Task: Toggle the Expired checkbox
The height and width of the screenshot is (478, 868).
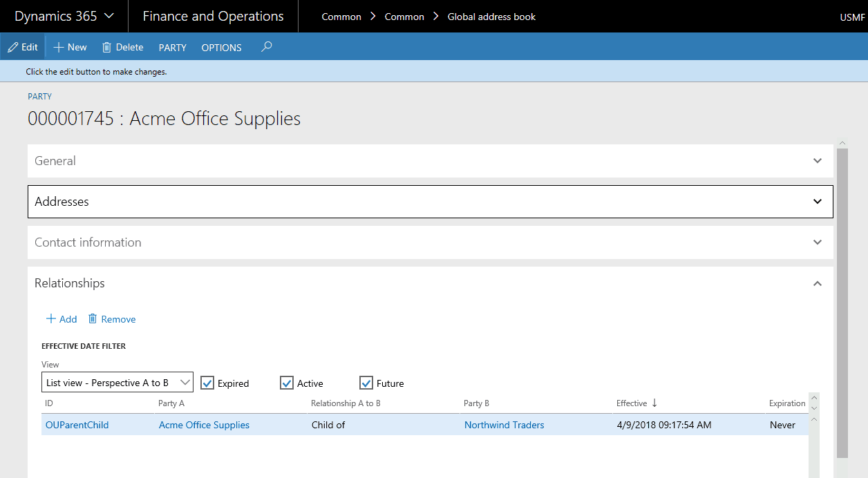Action: (207, 383)
